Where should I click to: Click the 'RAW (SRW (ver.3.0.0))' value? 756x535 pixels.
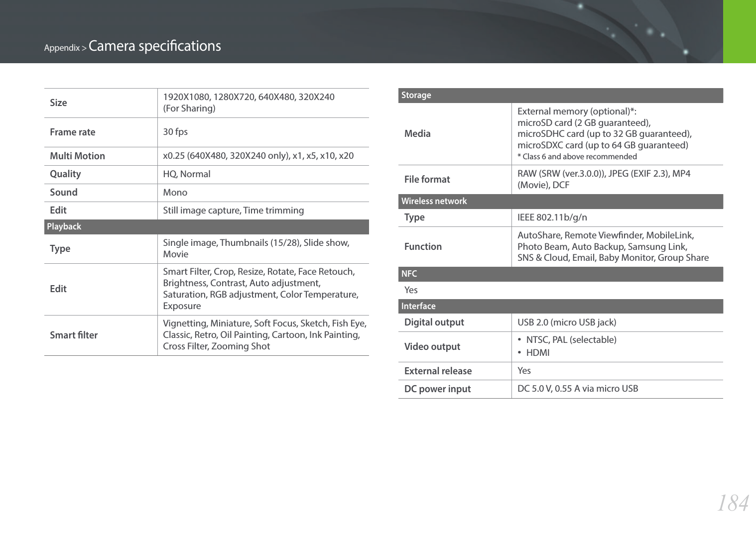pos(604,179)
